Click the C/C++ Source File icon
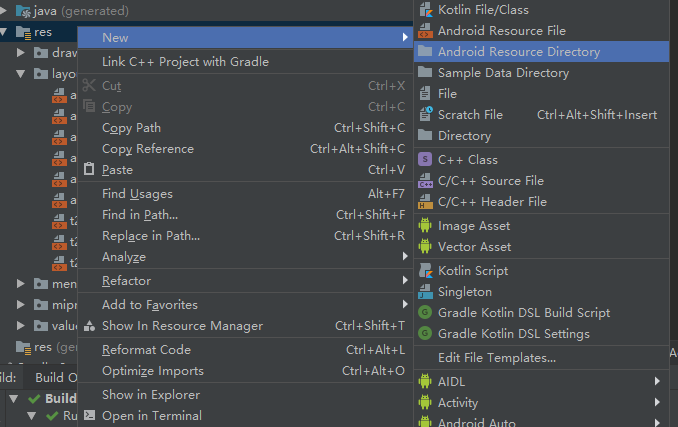The height and width of the screenshot is (427, 678). pyautogui.click(x=425, y=181)
